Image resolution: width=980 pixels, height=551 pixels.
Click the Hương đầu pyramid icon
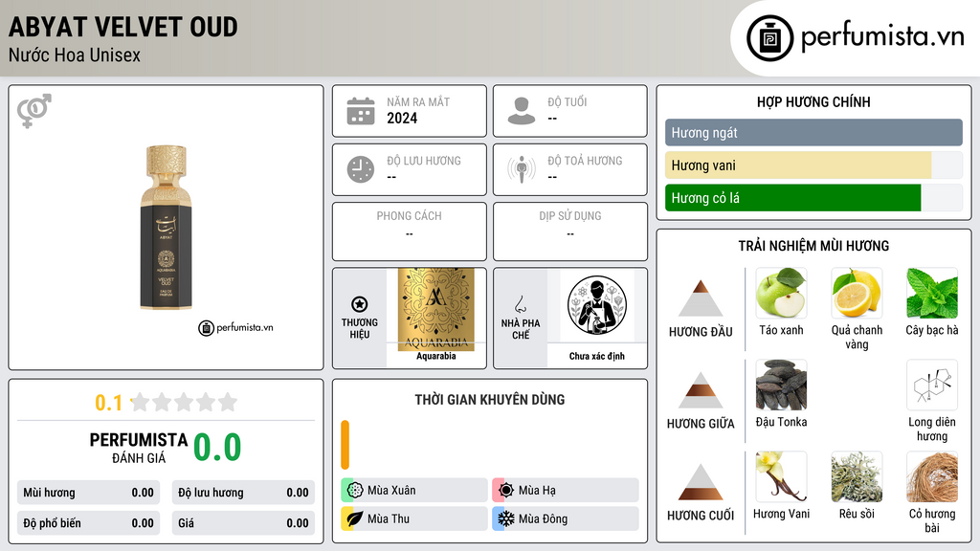(701, 298)
